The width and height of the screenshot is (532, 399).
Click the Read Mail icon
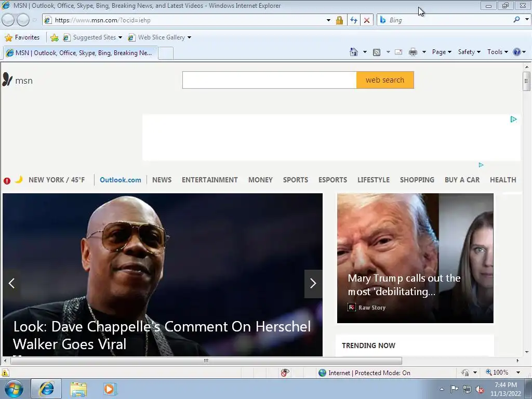(x=398, y=52)
